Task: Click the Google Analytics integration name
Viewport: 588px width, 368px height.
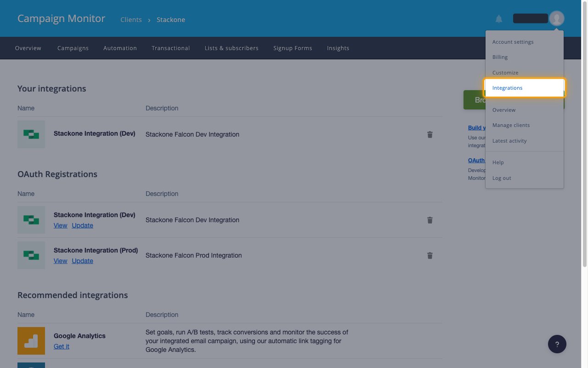Action: pyautogui.click(x=79, y=336)
